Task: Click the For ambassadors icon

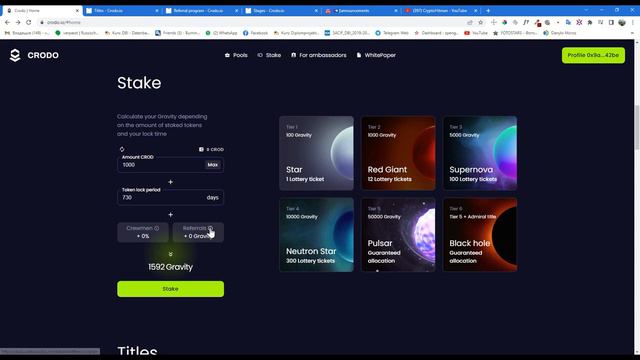Action: (293, 55)
